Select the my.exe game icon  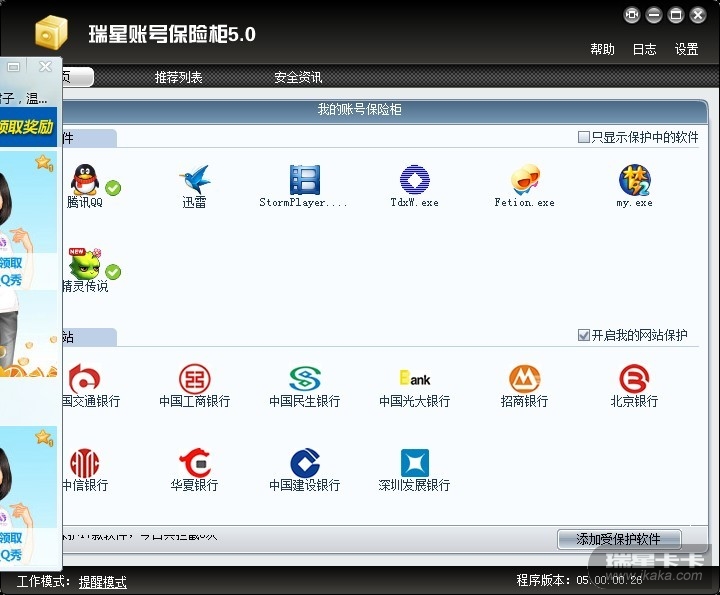pyautogui.click(x=635, y=180)
